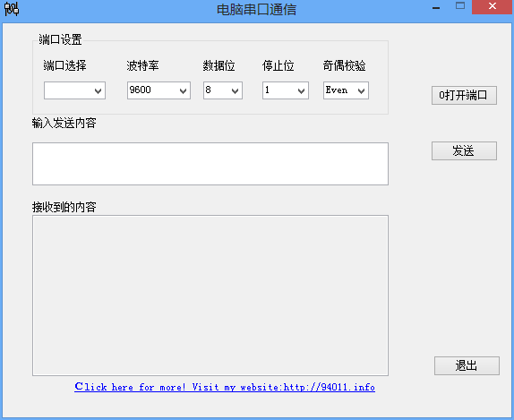Click the 0打开端口 open port button
The image size is (514, 420).
(x=464, y=96)
